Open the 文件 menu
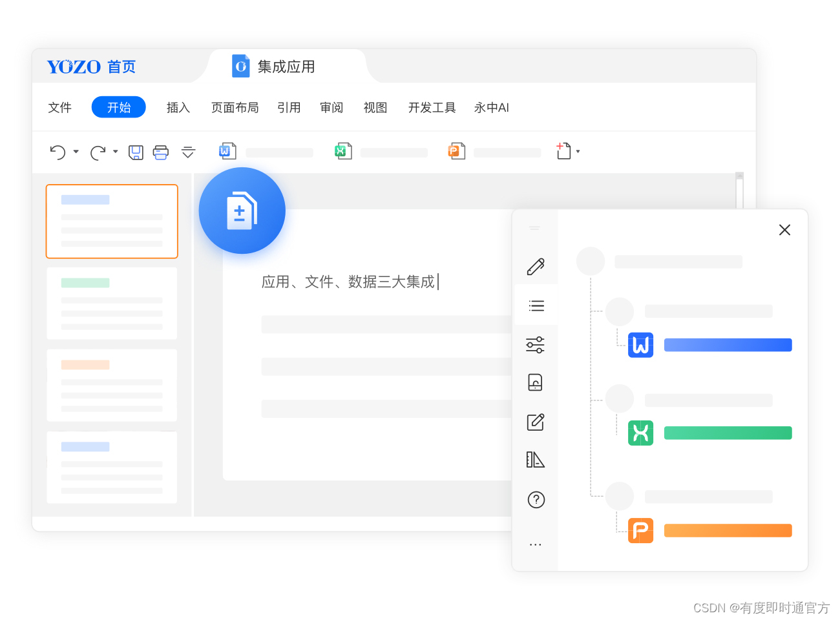 coord(59,107)
